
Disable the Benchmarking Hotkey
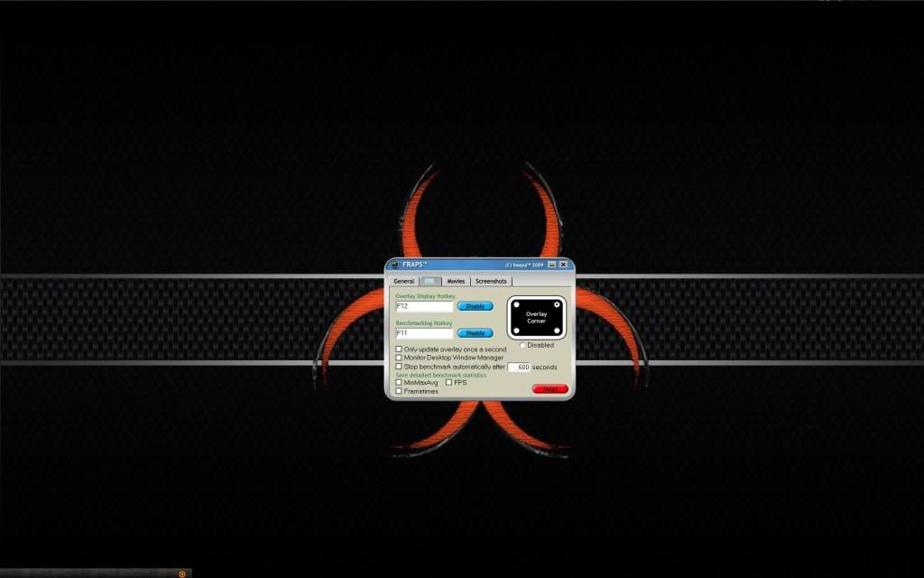pyautogui.click(x=475, y=333)
